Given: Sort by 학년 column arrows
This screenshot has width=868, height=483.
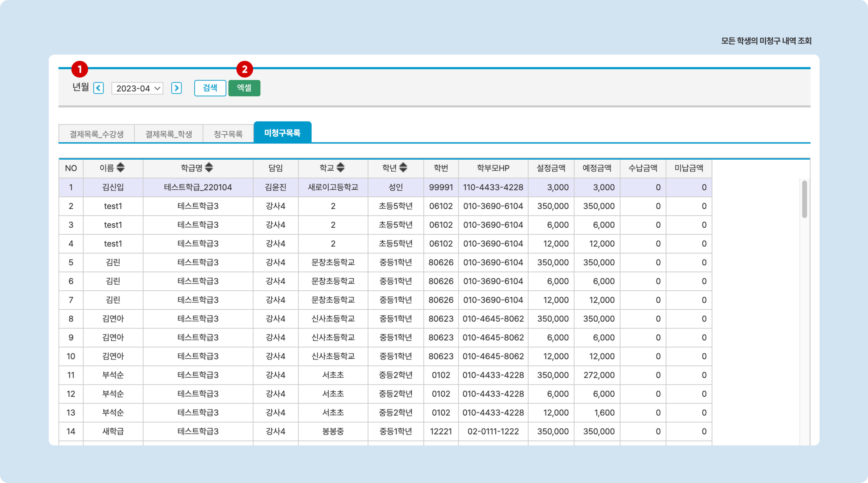Looking at the screenshot, I should pos(403,167).
